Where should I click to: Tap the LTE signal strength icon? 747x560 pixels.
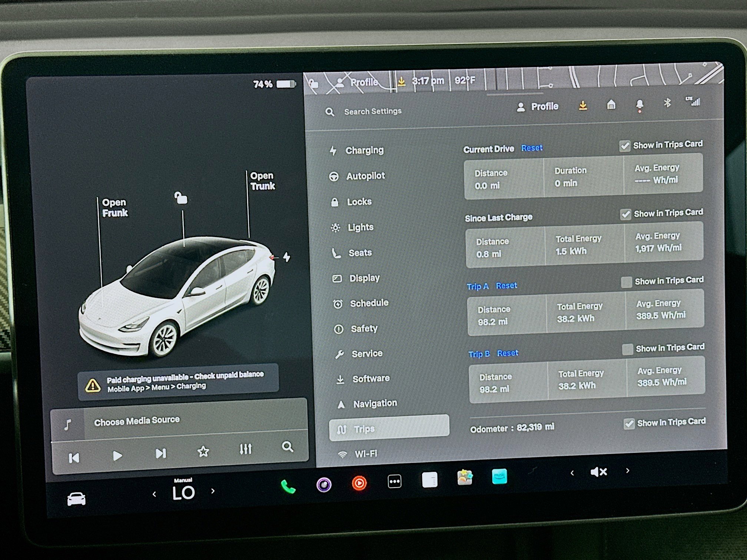pos(693,101)
